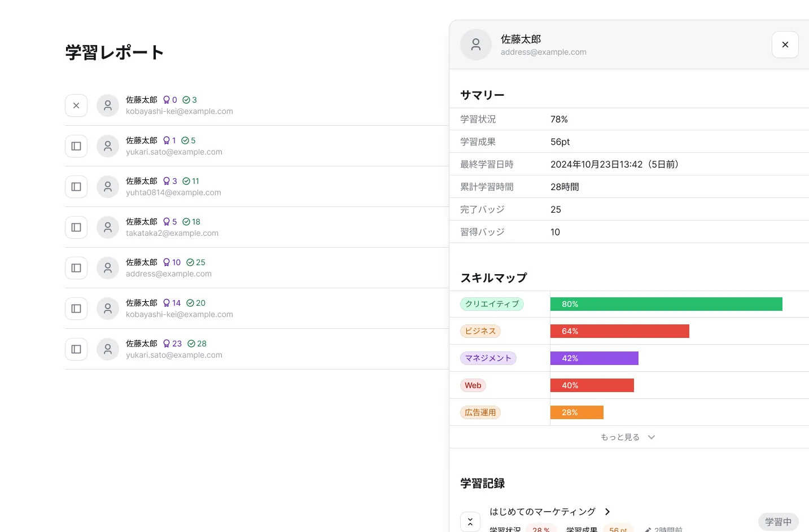Click the takataka2@example.com email text

click(x=172, y=233)
